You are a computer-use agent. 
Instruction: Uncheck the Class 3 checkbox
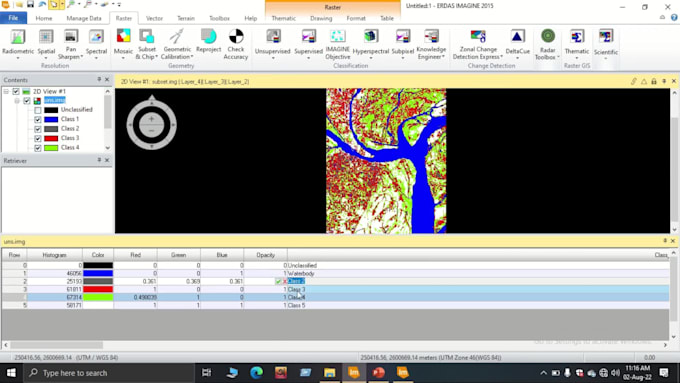coord(38,138)
